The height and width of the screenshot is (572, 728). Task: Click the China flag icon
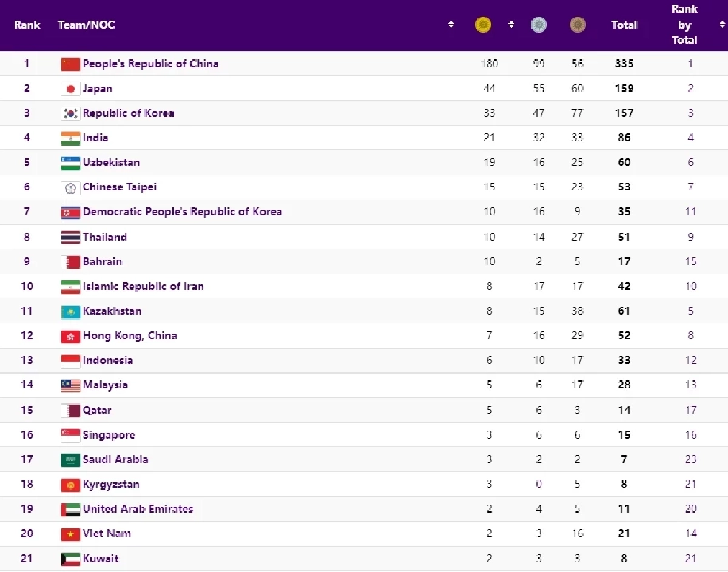click(x=70, y=64)
